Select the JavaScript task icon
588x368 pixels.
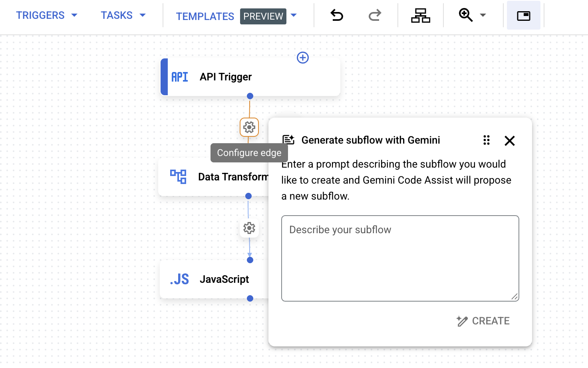click(179, 279)
